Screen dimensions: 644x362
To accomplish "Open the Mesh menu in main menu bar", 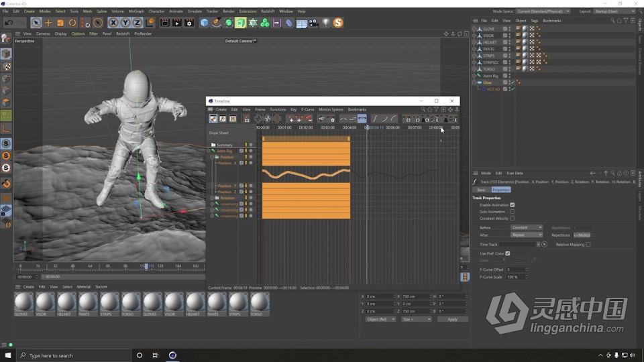I will click(87, 11).
